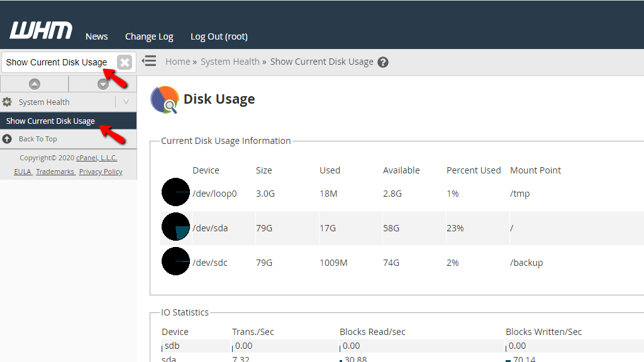The image size is (644, 362).
Task: Go to Home breadcrumb link
Action: coord(178,62)
